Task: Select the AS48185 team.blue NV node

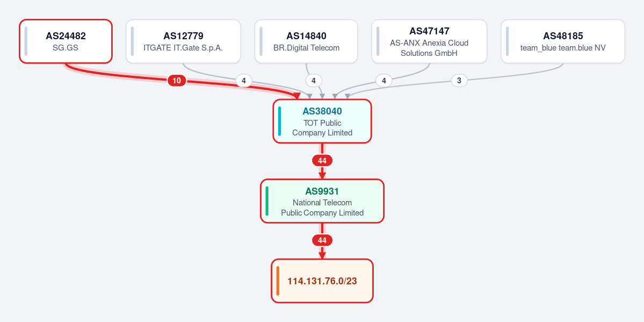Action: pyautogui.click(x=563, y=41)
